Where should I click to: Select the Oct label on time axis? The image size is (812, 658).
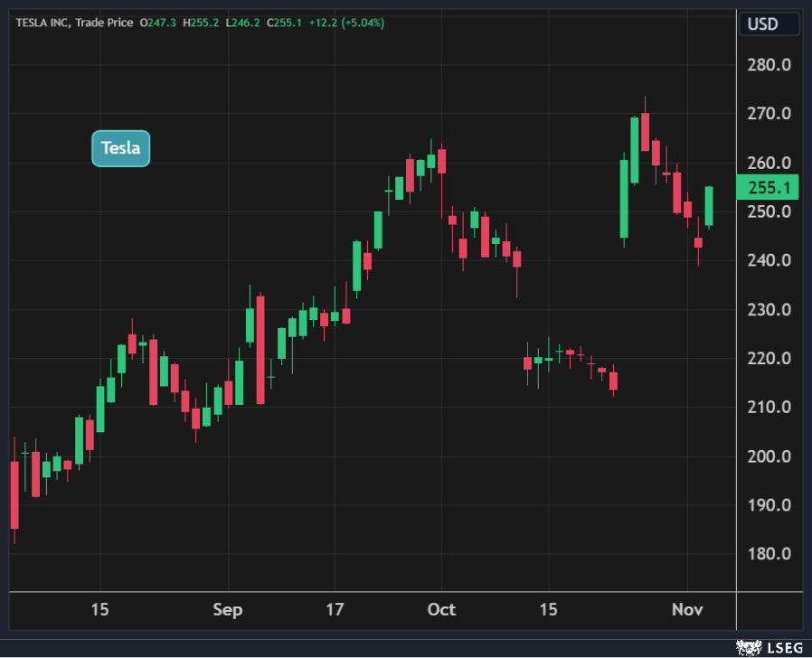pyautogui.click(x=441, y=610)
